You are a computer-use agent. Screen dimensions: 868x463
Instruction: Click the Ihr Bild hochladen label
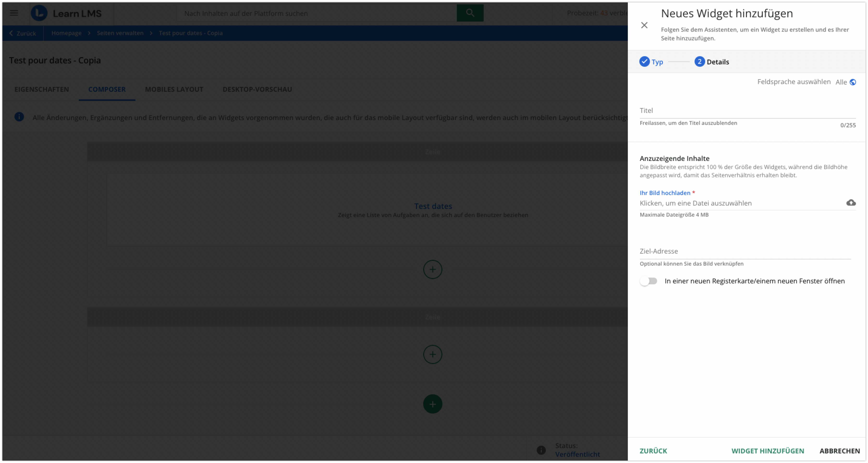coord(665,193)
